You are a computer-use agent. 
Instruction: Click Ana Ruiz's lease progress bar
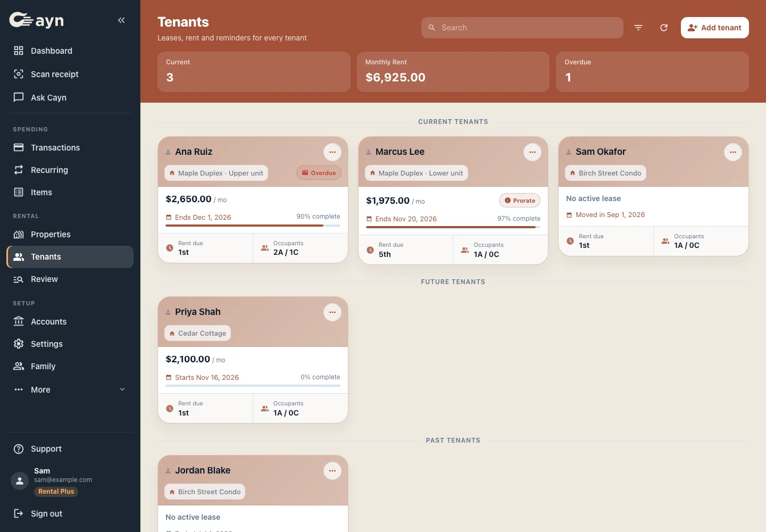pos(253,226)
